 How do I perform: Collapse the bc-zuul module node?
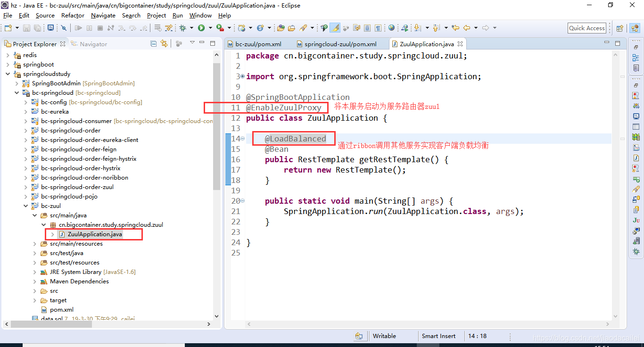[x=25, y=206]
